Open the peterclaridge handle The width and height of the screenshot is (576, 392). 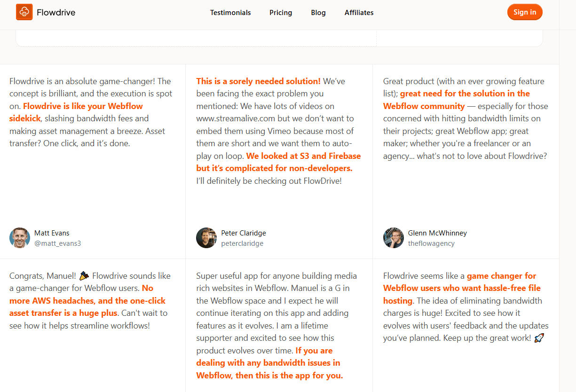[x=242, y=243]
